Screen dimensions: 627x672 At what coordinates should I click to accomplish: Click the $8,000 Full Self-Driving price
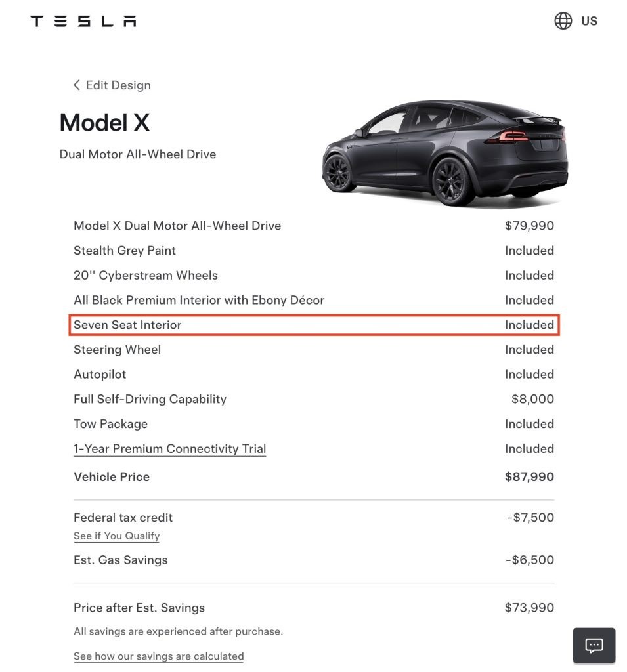click(532, 399)
